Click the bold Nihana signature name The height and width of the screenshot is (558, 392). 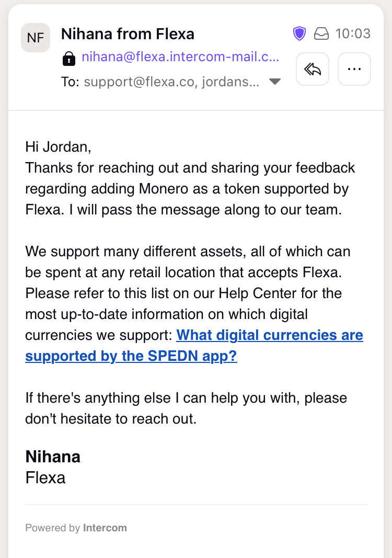coord(53,457)
